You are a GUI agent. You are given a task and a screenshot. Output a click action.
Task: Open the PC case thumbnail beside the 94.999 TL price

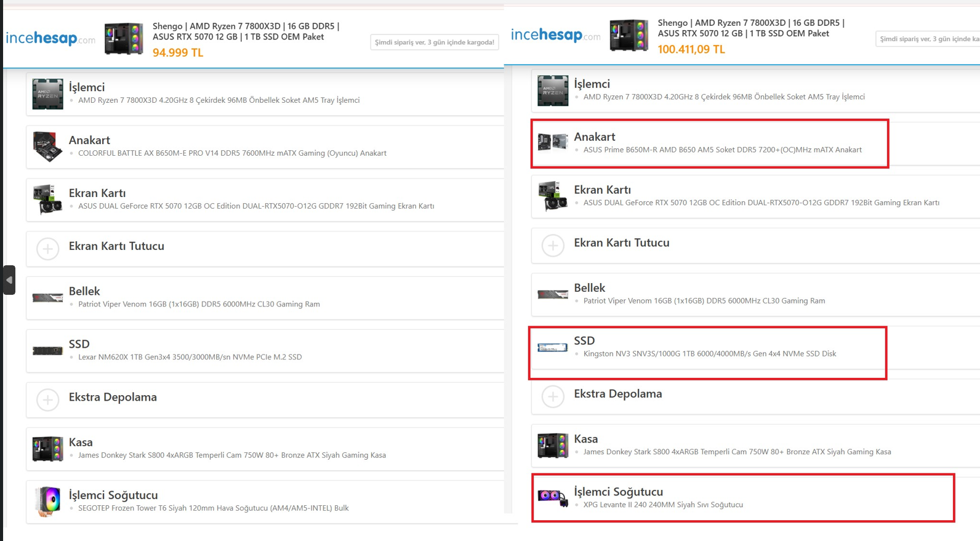(x=124, y=38)
